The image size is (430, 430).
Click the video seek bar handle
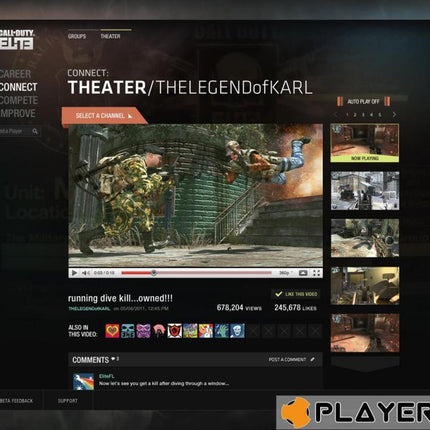[154, 273]
